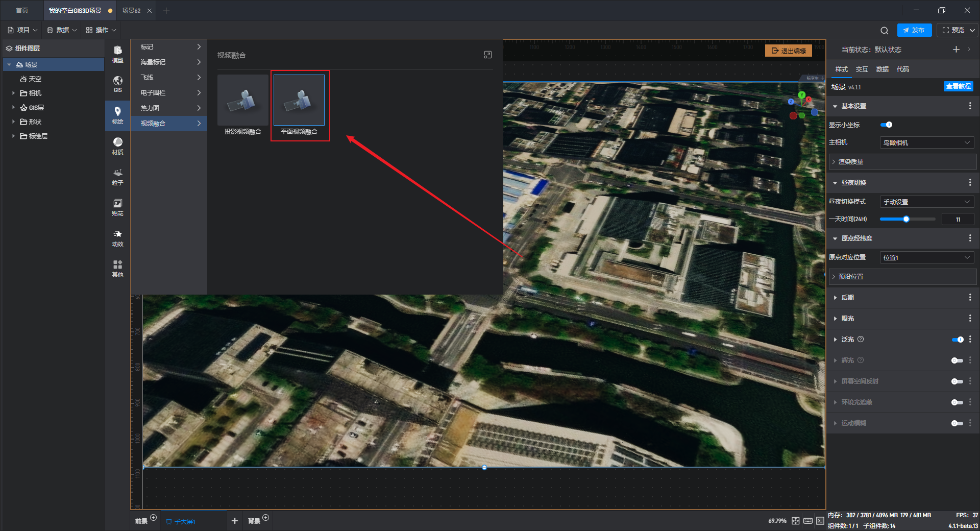
Task: Toggle the 泛光 (bloom) switch off
Action: [x=958, y=340]
